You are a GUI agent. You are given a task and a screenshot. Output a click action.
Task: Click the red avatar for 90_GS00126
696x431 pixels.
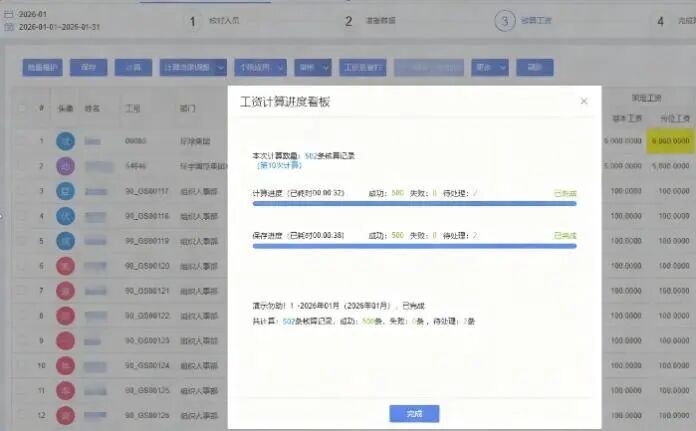pos(65,415)
